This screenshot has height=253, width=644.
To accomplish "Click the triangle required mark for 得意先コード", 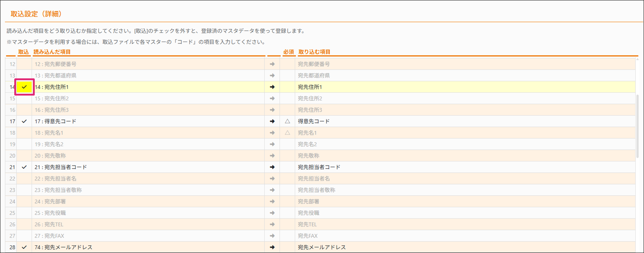I will (x=287, y=121).
